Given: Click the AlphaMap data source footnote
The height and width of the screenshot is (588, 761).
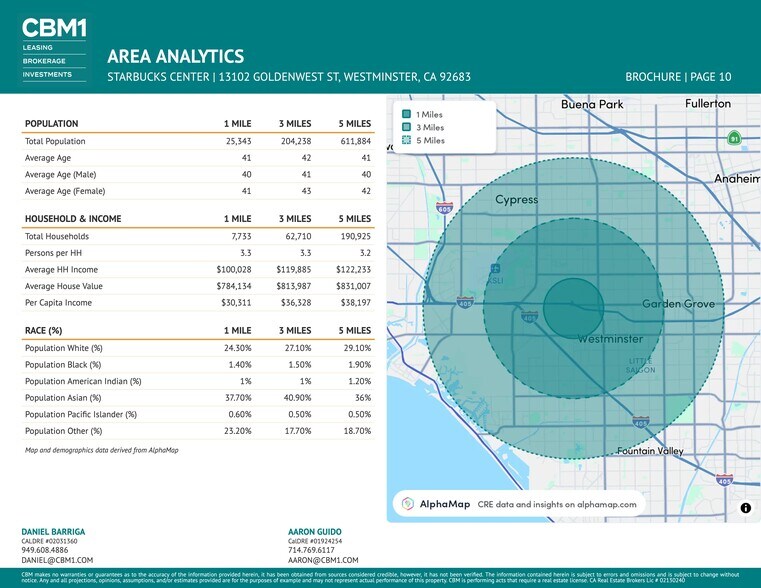Looking at the screenshot, I should (101, 450).
